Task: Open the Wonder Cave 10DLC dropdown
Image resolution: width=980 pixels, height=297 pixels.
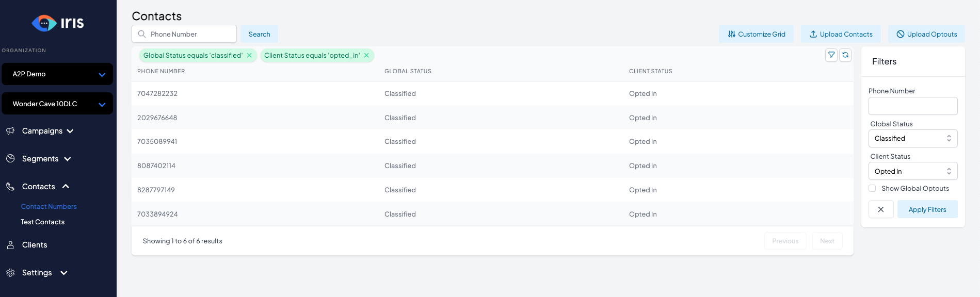Action: (57, 104)
